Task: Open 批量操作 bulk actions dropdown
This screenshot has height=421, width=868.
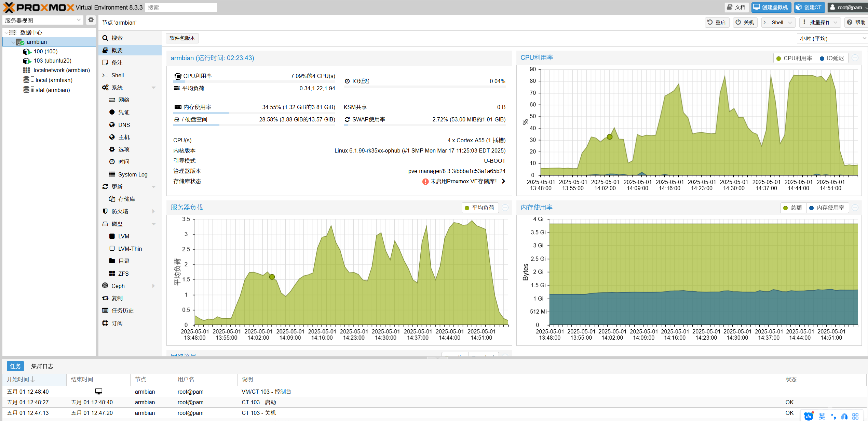Action: pyautogui.click(x=819, y=23)
